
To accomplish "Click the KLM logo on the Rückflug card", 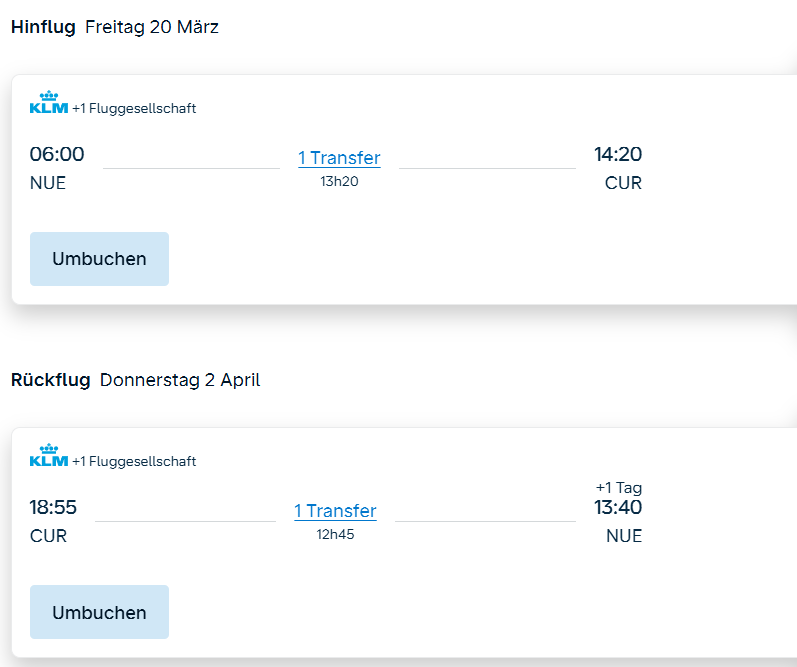I will point(49,457).
